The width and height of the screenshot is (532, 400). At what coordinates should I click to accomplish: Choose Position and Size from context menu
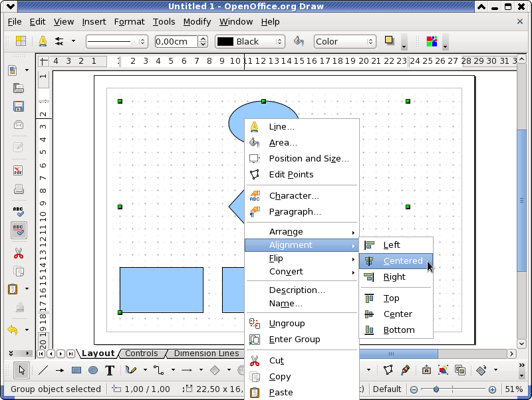302,158
